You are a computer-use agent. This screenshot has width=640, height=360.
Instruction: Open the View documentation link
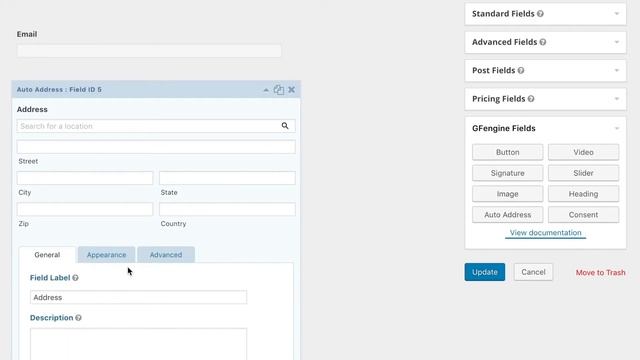pos(545,233)
